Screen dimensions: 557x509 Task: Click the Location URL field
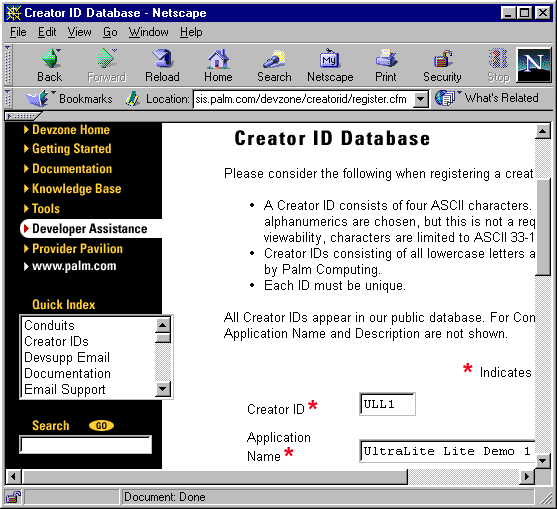[x=304, y=99]
